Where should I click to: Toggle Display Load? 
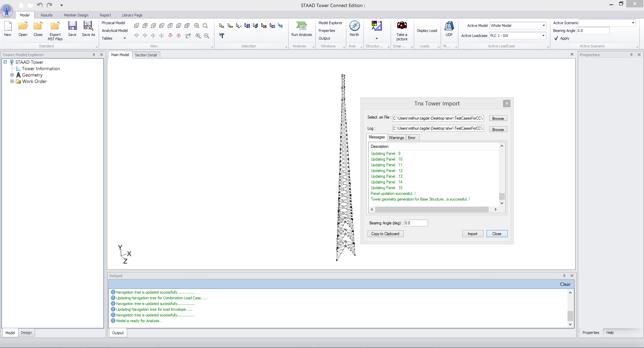coord(427,31)
